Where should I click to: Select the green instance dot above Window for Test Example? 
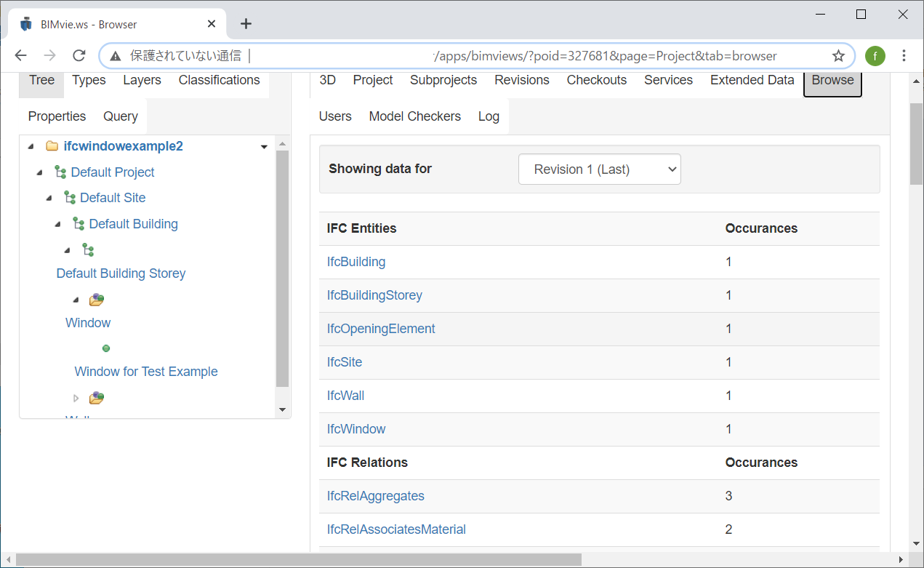coord(106,348)
